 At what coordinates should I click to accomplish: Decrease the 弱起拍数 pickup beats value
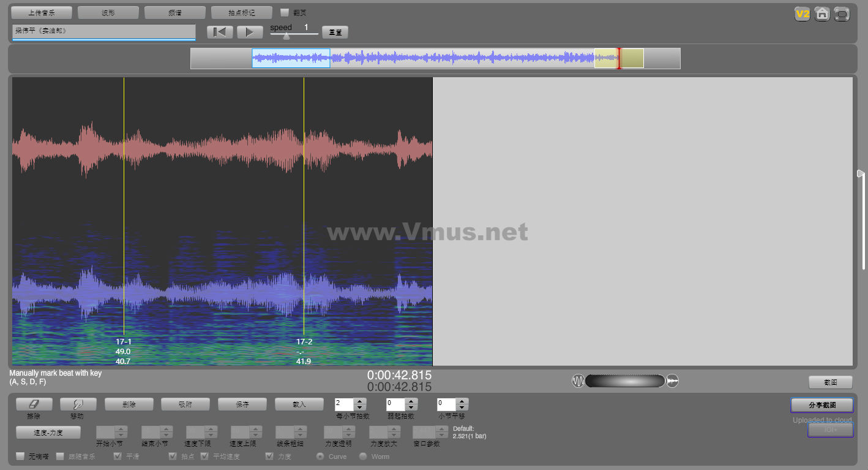pos(411,407)
